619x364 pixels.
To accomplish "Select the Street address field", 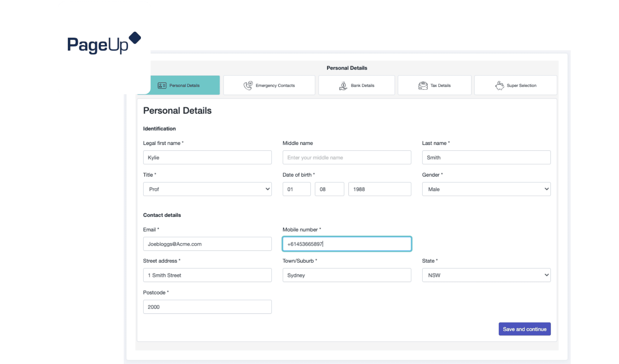I will click(x=207, y=275).
